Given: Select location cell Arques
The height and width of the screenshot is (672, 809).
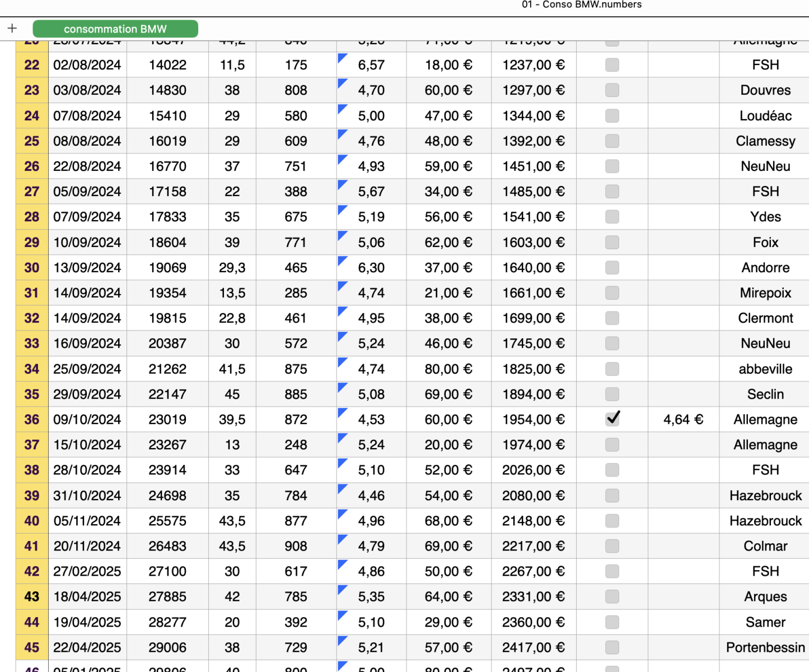Looking at the screenshot, I should 765,596.
